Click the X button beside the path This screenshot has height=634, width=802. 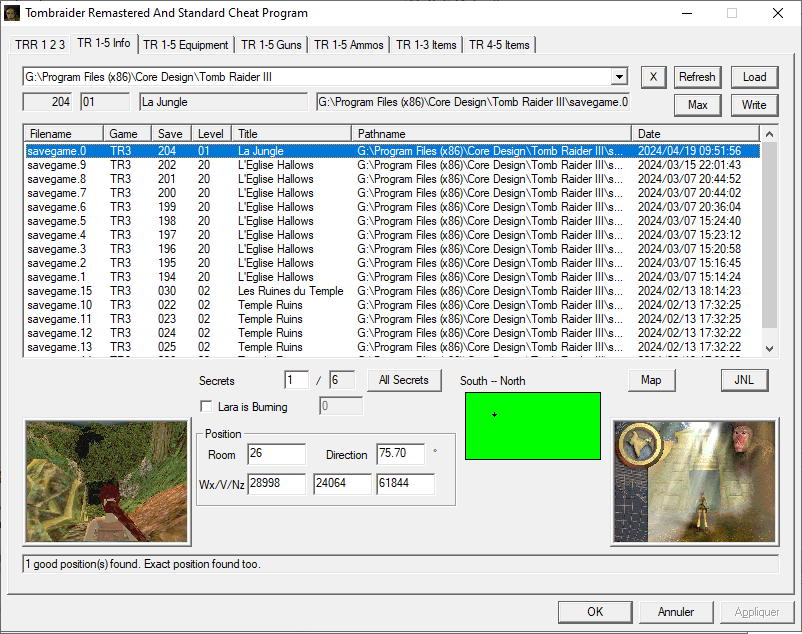[x=653, y=77]
